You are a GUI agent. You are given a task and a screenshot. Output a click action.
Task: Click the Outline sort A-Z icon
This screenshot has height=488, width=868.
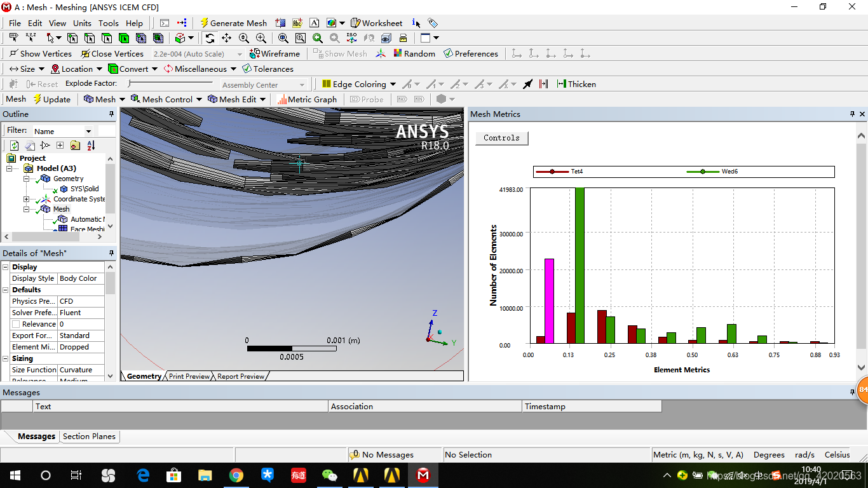click(90, 146)
